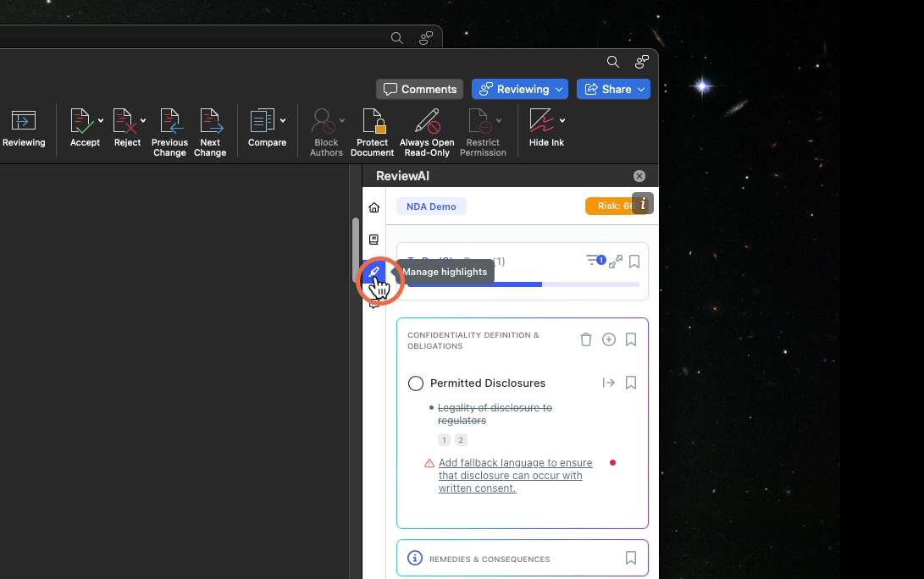Screen dimensions: 924x579
Task: Open reference 2 under Legality of disclosure
Action: coord(461,440)
